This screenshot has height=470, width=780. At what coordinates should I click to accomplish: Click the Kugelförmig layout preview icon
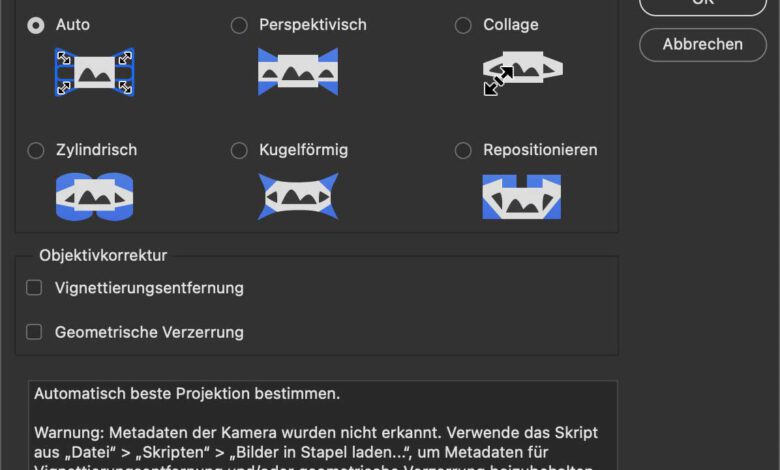pos(297,197)
